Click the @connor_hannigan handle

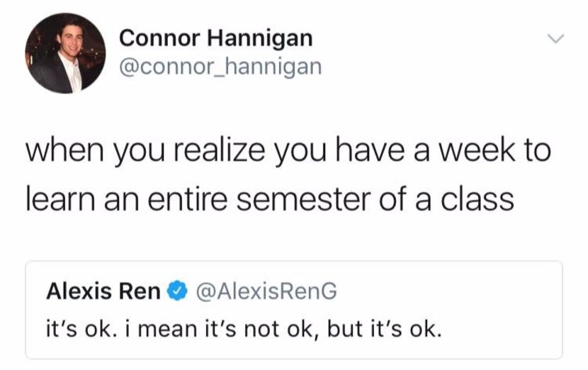coord(221,67)
